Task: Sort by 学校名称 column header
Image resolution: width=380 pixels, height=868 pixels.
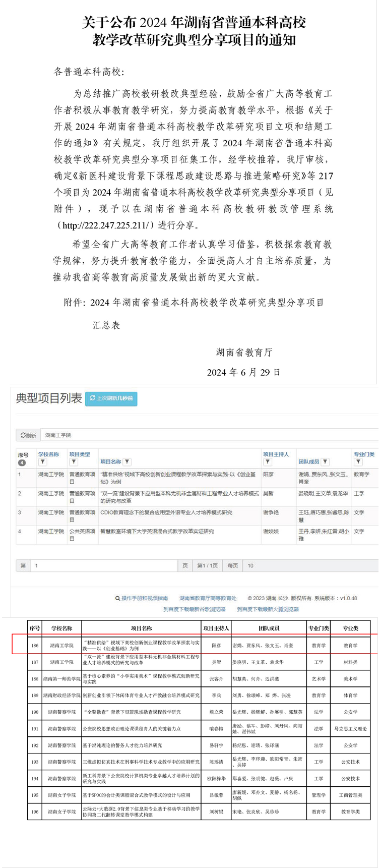Action: click(48, 454)
